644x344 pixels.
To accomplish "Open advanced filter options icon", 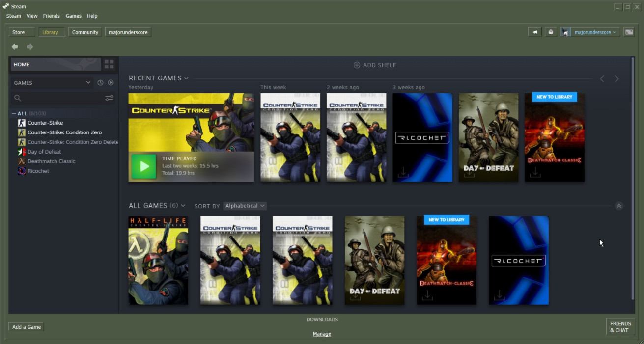I will pyautogui.click(x=109, y=98).
